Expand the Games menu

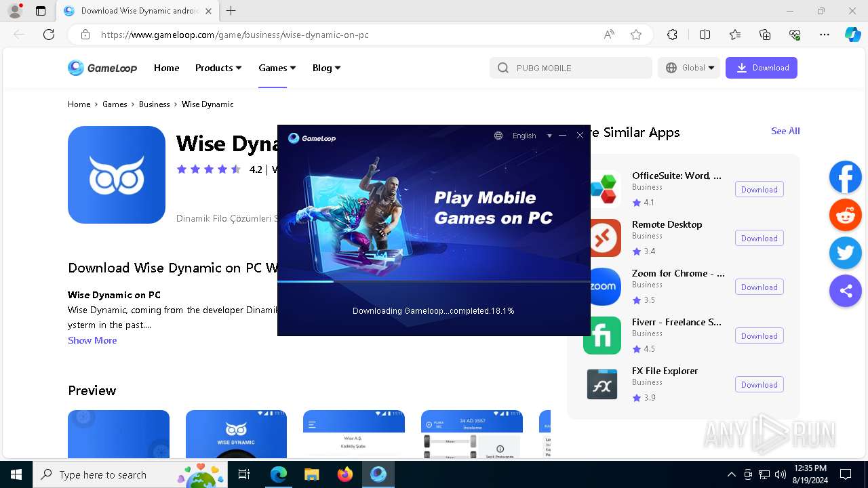click(x=277, y=68)
